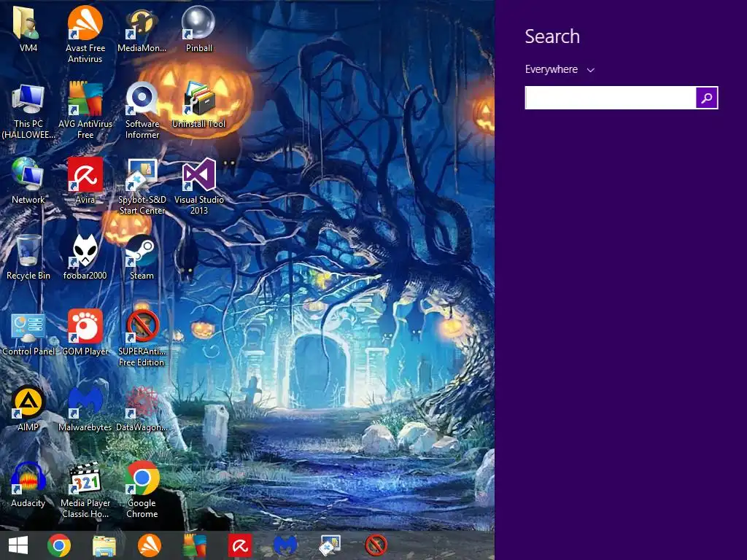Open File Explorer from the taskbar
747x560 pixels.
click(x=104, y=545)
